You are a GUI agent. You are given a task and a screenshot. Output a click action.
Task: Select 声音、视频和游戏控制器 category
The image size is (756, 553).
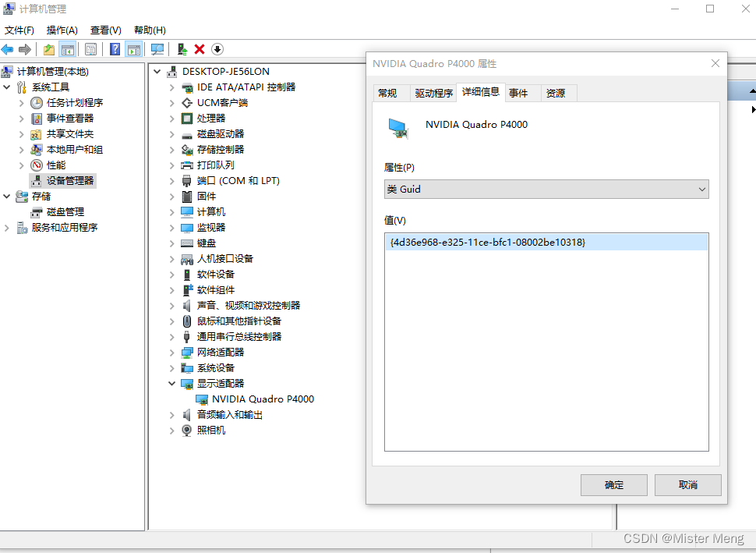pos(249,306)
